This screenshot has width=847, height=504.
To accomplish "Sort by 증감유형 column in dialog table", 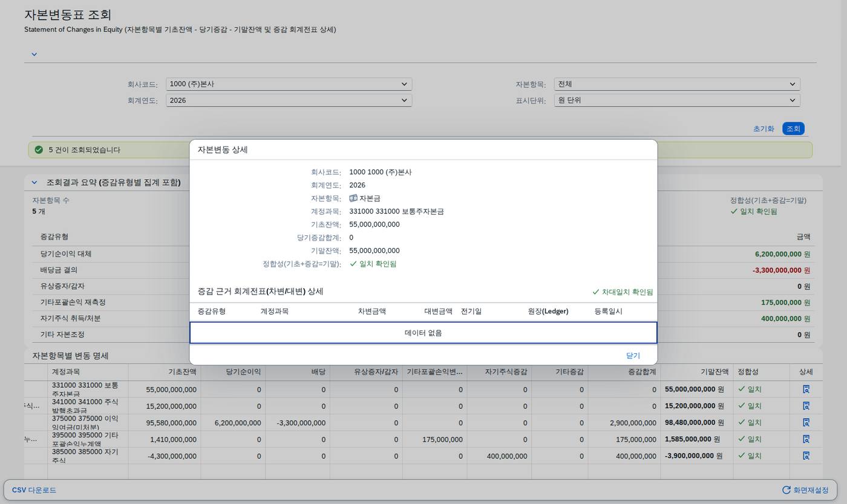I will click(212, 312).
